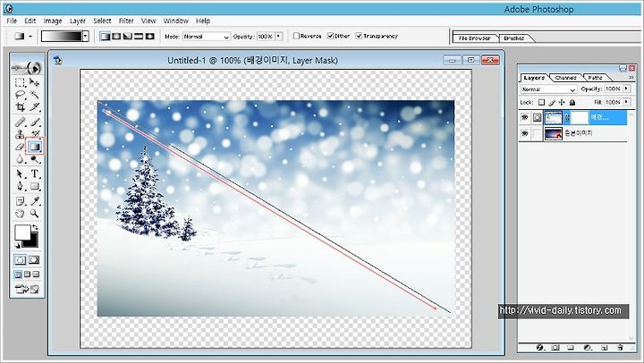644x363 pixels.
Task: Select the Type tool
Action: coord(35,173)
